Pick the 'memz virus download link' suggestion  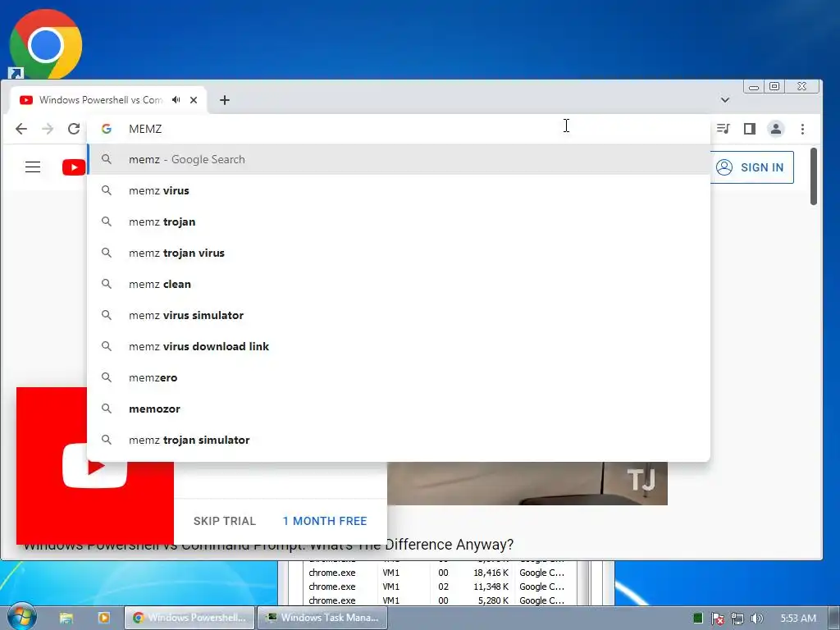(x=399, y=346)
